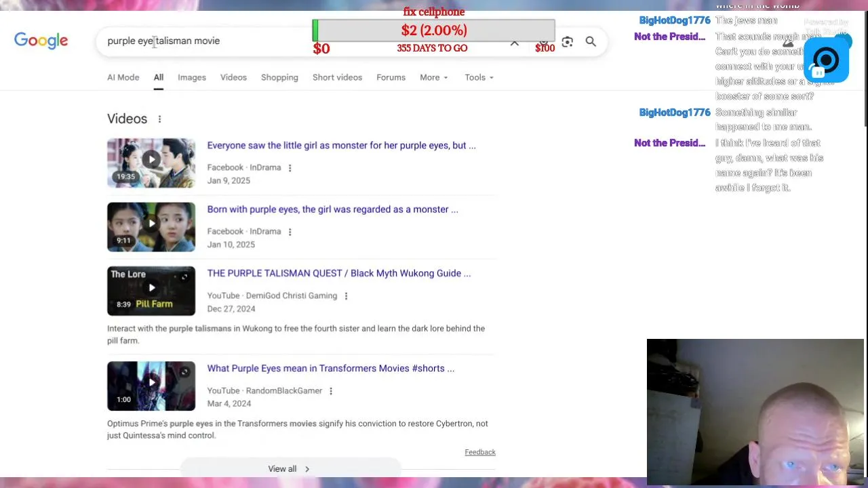Switch to AI Mode tab
Image resolution: width=868 pixels, height=488 pixels.
pyautogui.click(x=123, y=77)
